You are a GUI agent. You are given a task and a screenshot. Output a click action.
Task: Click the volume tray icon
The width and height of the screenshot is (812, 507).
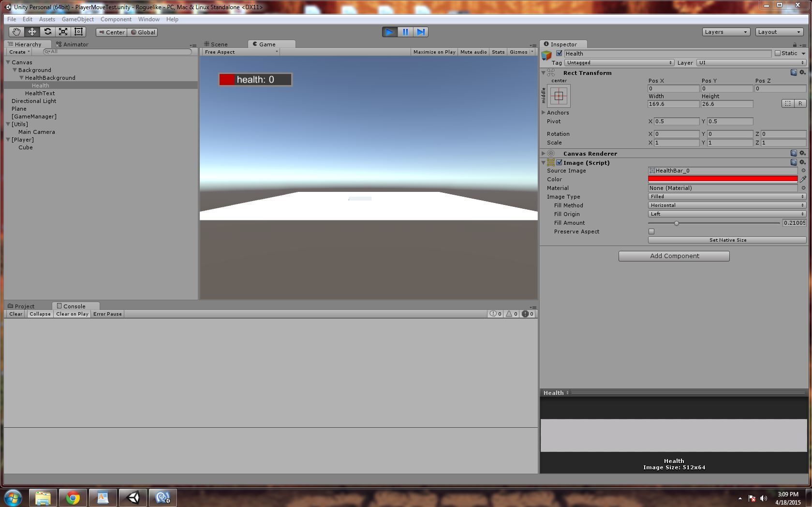764,498
